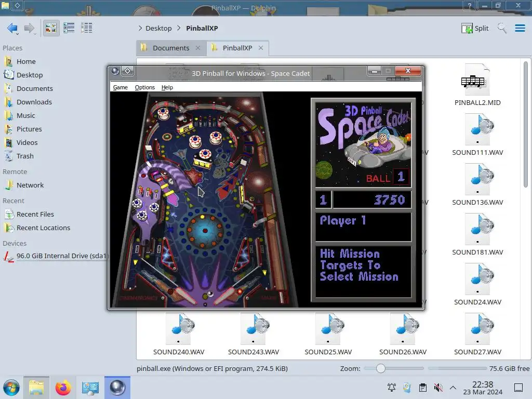Viewport: 532px width, 399px height.
Task: Open Pictures in Places panel
Action: click(29, 129)
